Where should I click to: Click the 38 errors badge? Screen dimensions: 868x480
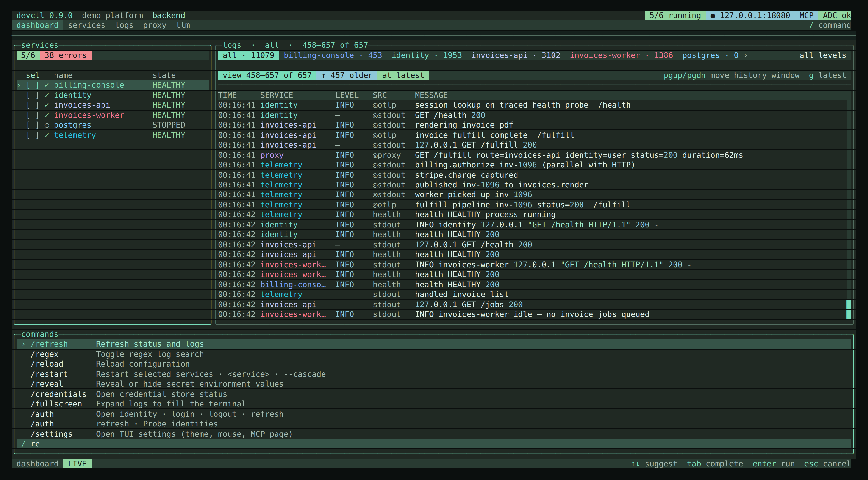(x=65, y=55)
